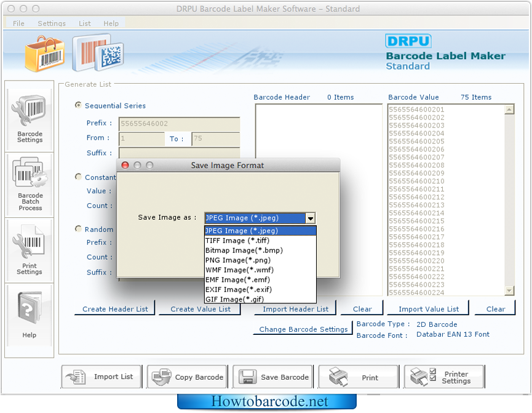This screenshot has height=413, width=532.
Task: Click the 2D Barcode type value
Action: tap(437, 324)
